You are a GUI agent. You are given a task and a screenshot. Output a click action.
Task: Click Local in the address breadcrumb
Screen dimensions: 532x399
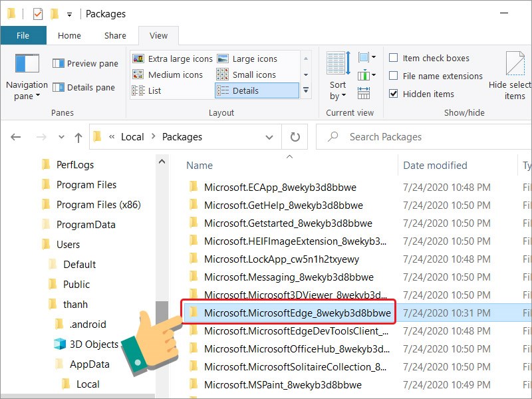coord(132,137)
